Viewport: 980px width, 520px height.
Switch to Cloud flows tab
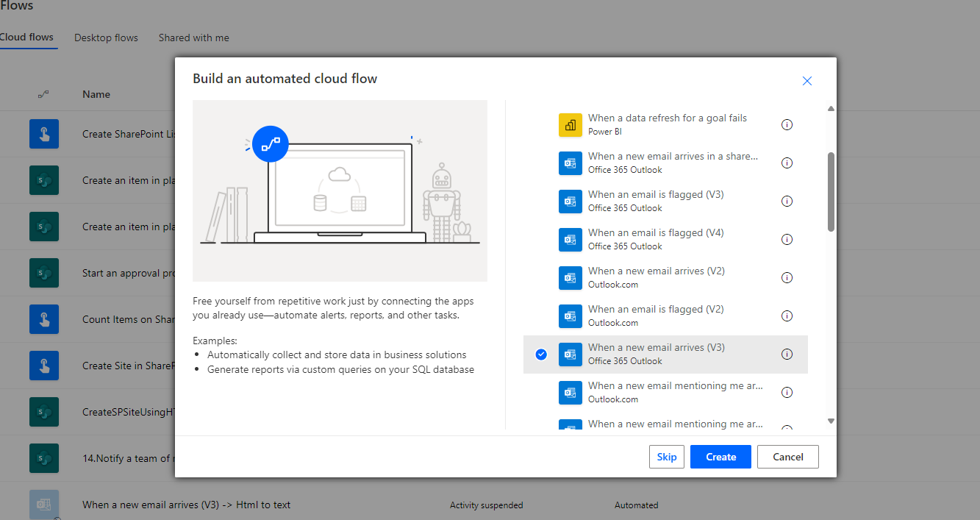coord(26,38)
